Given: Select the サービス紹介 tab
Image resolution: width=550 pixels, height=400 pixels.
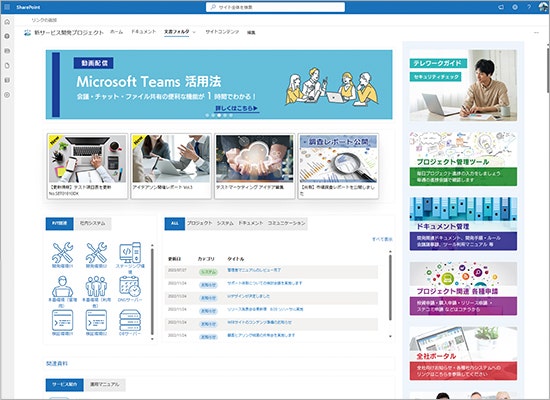Looking at the screenshot, I should [65, 385].
